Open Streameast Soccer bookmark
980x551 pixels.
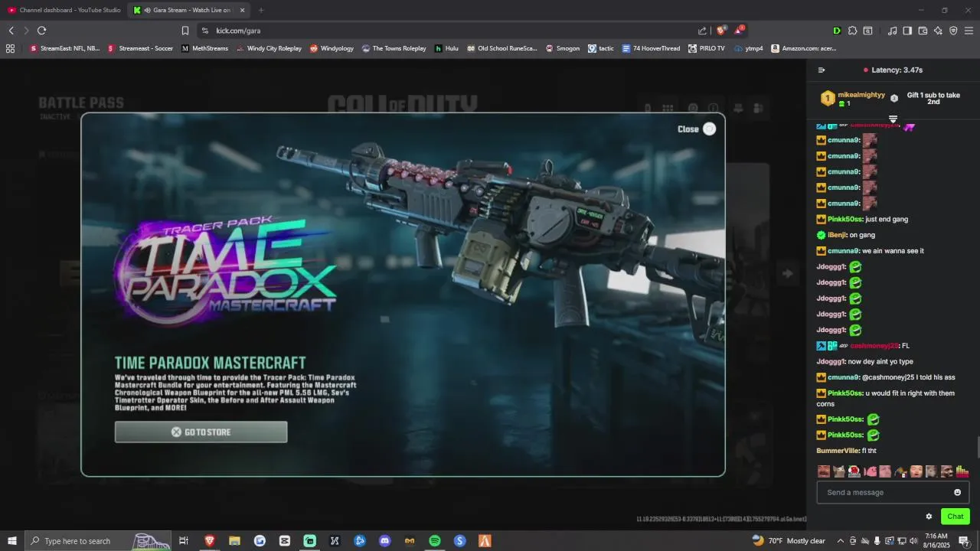click(x=140, y=48)
